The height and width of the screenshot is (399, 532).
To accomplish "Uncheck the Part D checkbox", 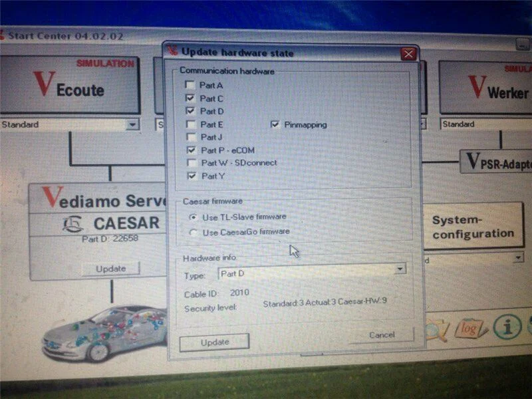I will pos(190,111).
